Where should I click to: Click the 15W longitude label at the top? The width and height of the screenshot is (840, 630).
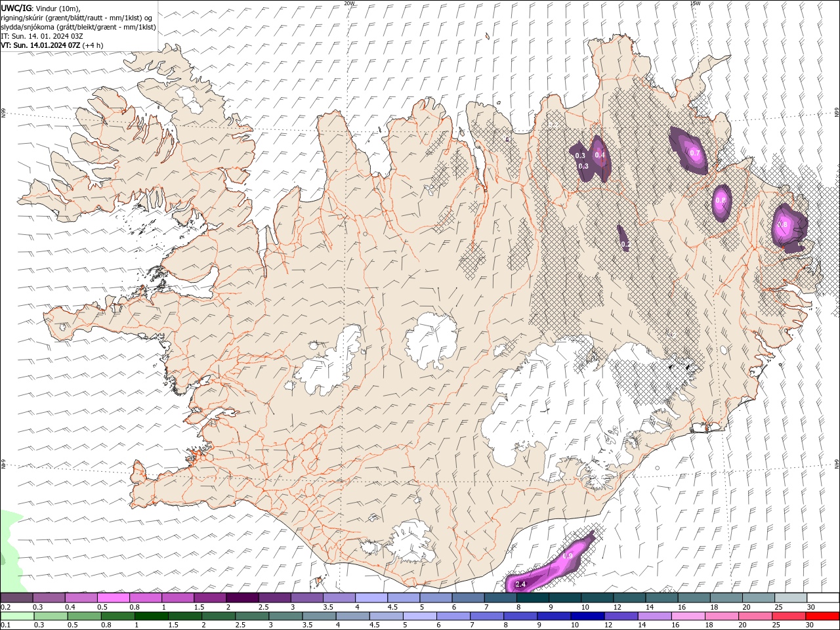695,3
